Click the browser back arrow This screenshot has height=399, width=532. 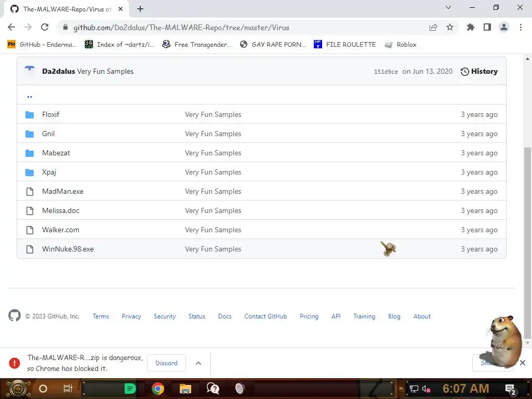tap(11, 27)
